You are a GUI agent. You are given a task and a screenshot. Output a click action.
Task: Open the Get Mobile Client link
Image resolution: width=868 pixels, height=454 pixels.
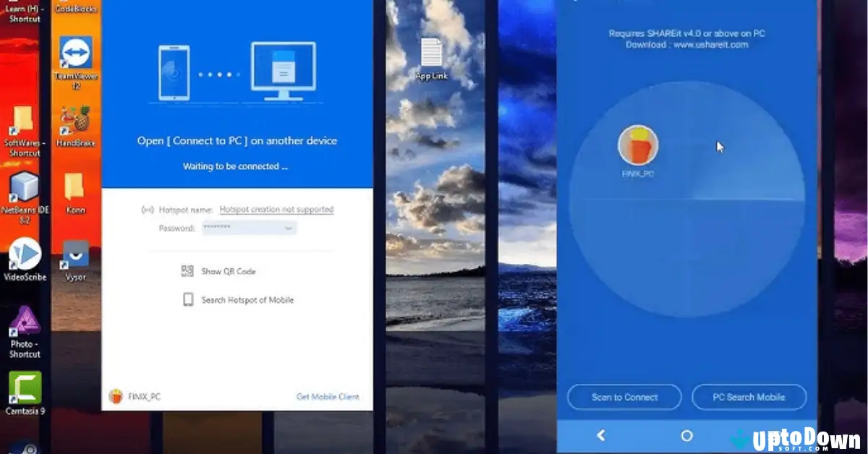tap(326, 397)
